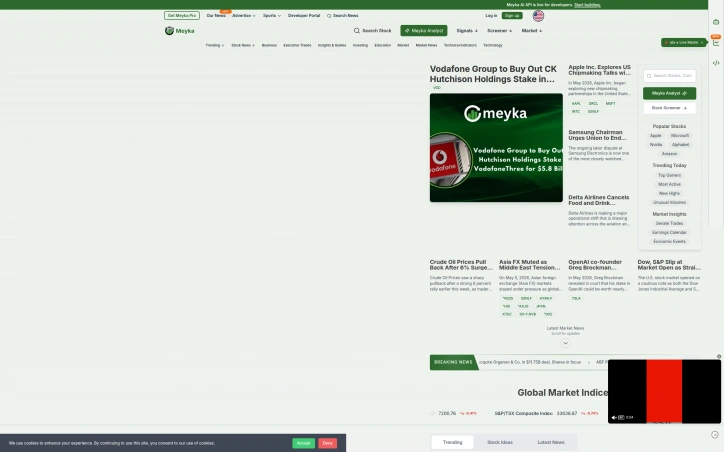This screenshot has height=452, width=724.
Task: Expand the Stock News submenu
Action: [x=243, y=45]
